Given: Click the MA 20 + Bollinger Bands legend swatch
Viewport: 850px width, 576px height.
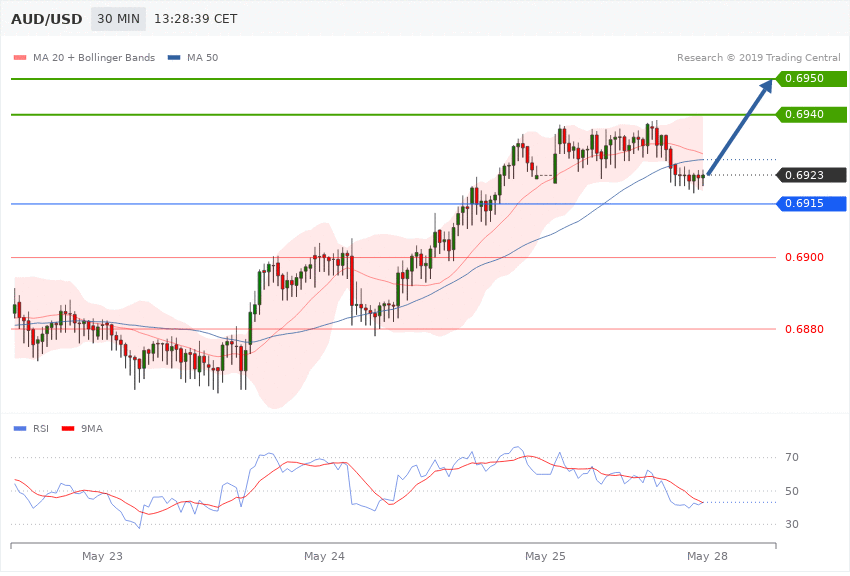Looking at the screenshot, I should tap(20, 57).
